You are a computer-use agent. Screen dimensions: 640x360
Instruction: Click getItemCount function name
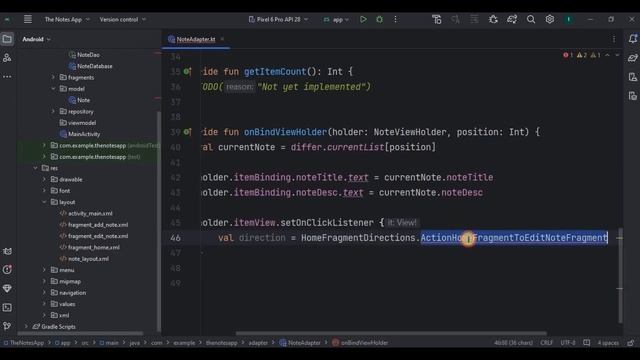275,71
